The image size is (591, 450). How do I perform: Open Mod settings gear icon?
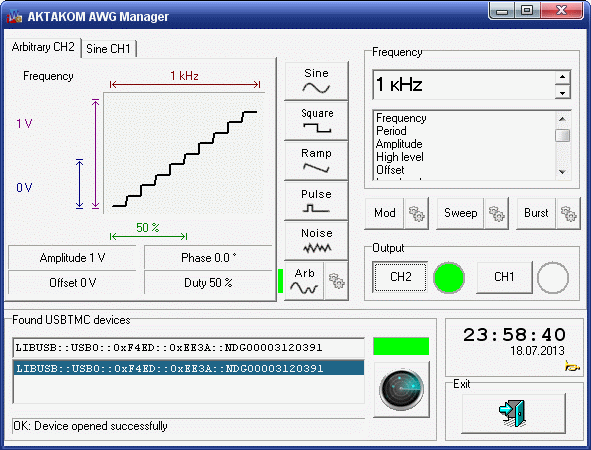416,213
